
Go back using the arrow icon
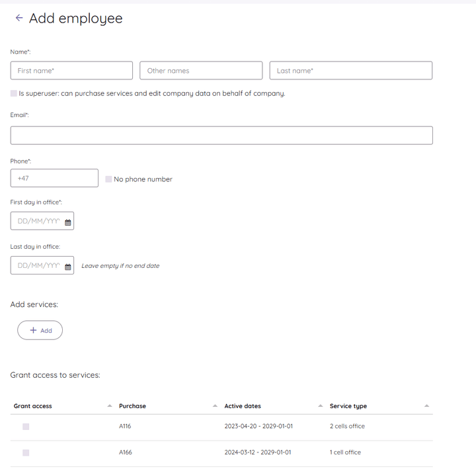point(19,18)
